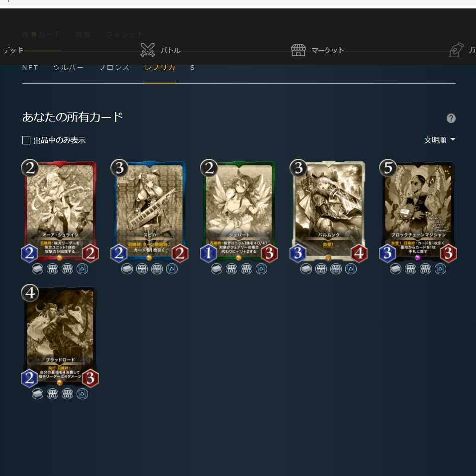Click recycle card icon under ブラッドロード card
Screen dimensions: 476x476
(82, 394)
